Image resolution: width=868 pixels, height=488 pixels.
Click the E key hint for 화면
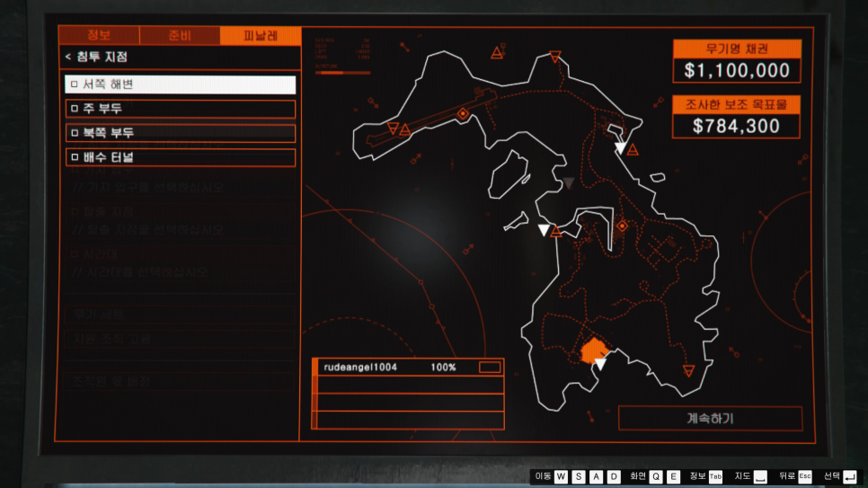tap(674, 476)
